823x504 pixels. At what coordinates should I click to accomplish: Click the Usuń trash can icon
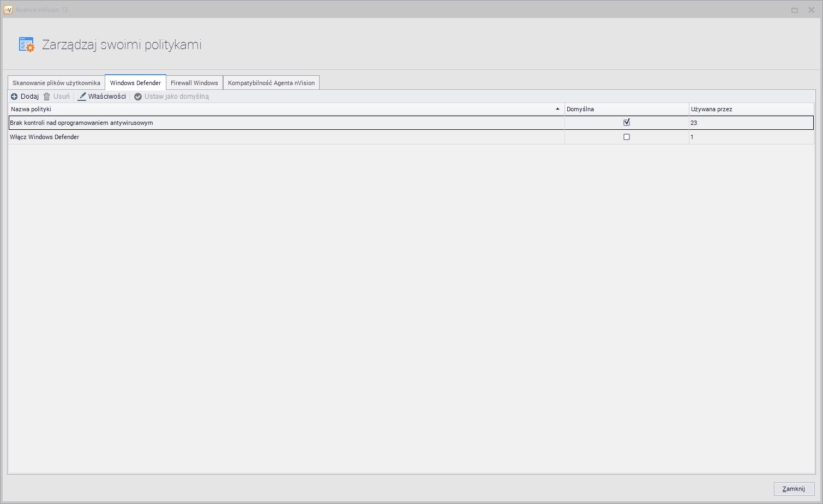(47, 97)
